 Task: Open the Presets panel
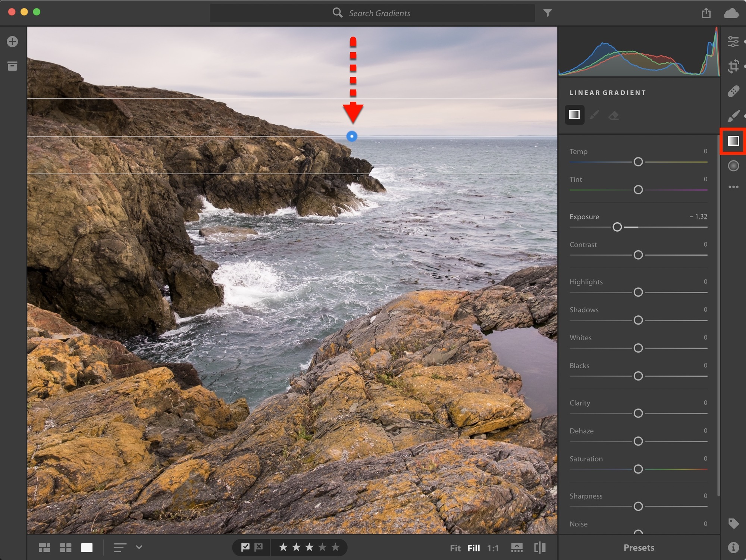pos(639,548)
